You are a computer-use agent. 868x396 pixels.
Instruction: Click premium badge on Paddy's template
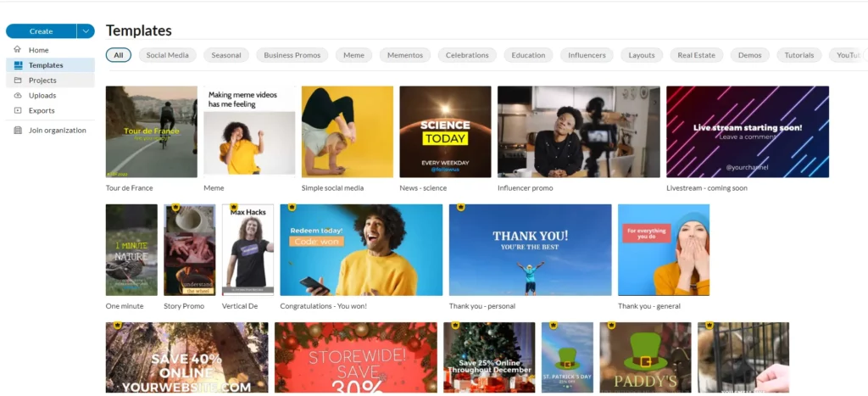click(611, 325)
